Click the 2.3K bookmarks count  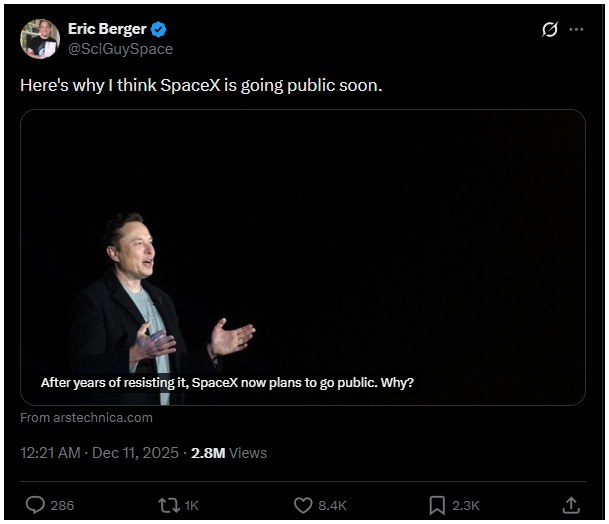[466, 505]
